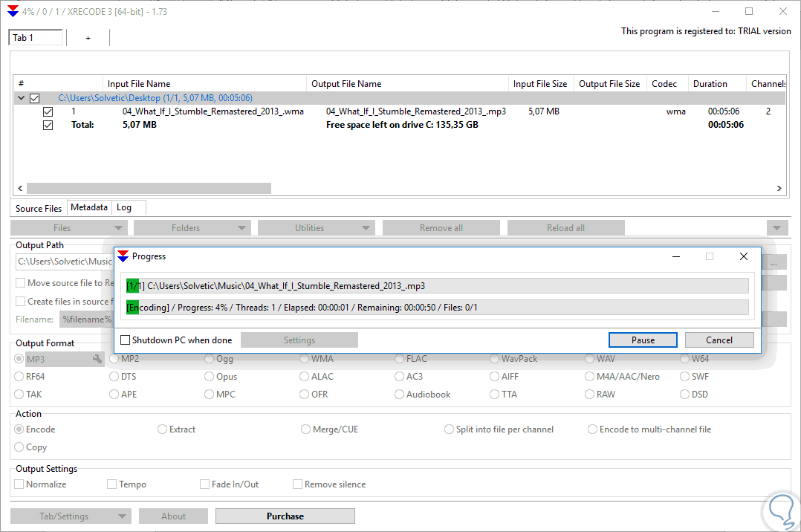The height and width of the screenshot is (532, 801).
Task: Click the horizontal scrollbar thumb of the file list
Action: pyautogui.click(x=149, y=188)
